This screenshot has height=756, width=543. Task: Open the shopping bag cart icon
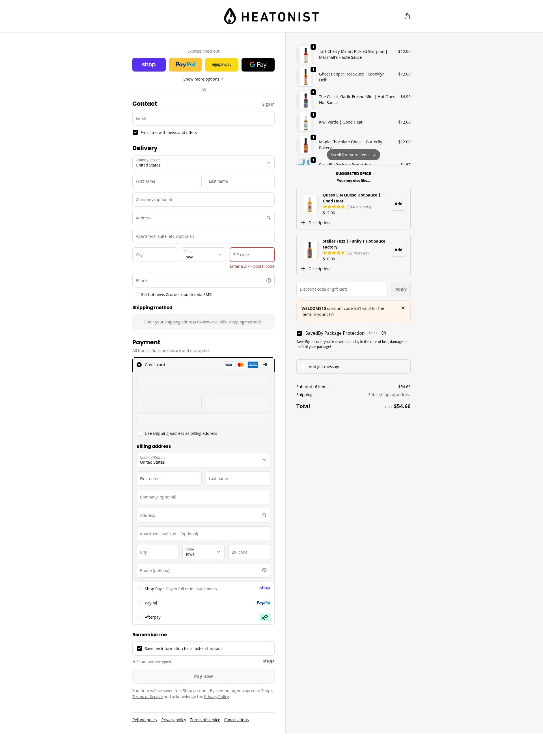click(x=407, y=16)
